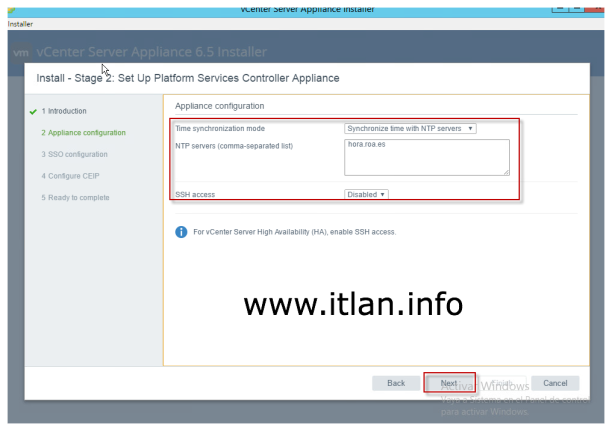
Task: Click the greyed-out Finish button
Action: [503, 383]
